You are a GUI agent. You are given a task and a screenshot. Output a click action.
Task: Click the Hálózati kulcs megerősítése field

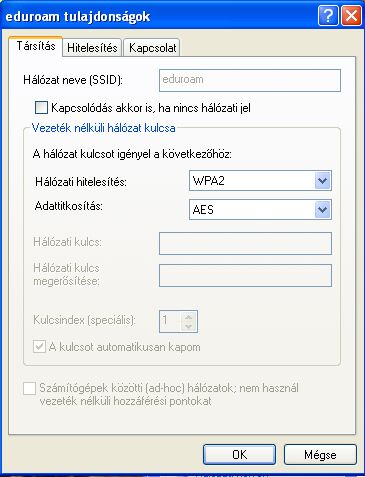[x=245, y=275]
